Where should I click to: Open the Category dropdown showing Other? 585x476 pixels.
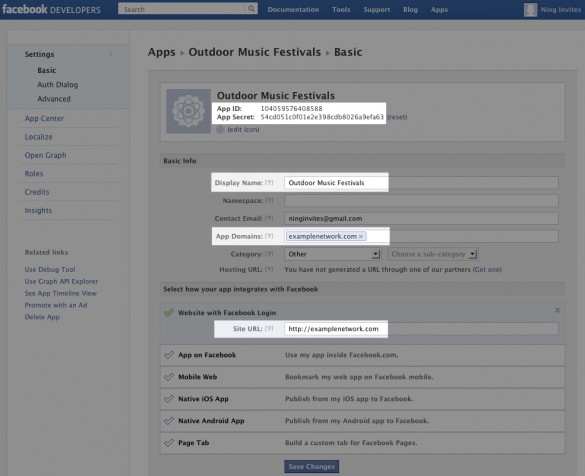tap(332, 254)
